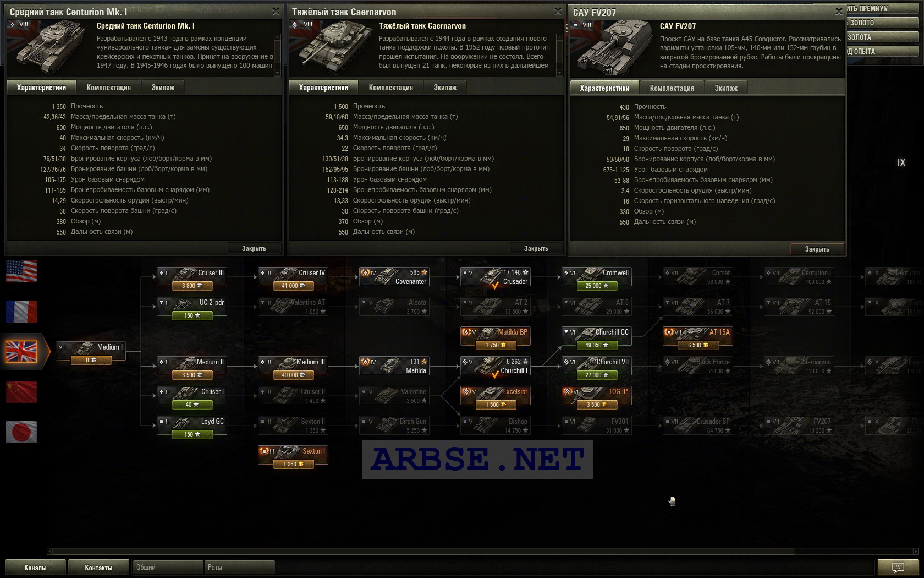Open the Контакты contacts button
This screenshot has height=578, width=924.
pos(98,568)
